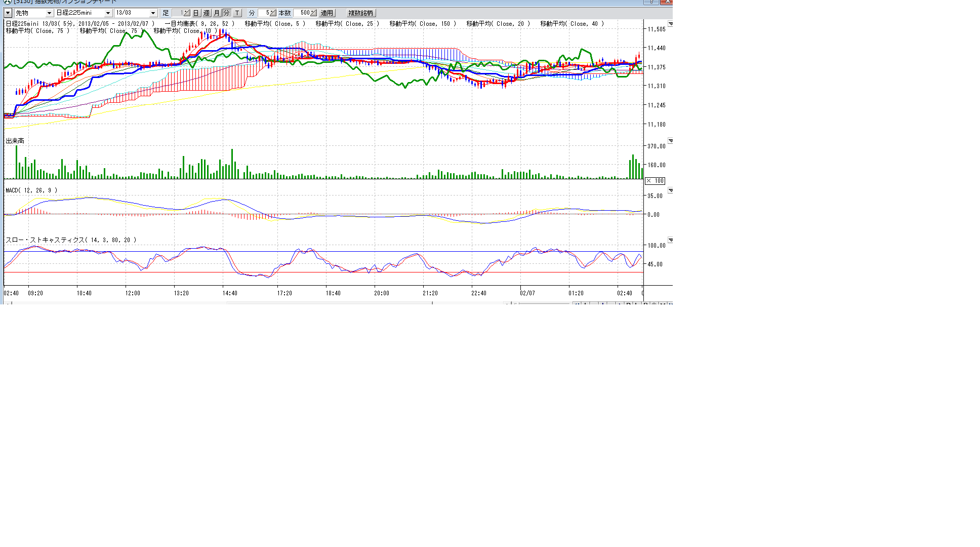Click the leftmost toolbar menu arrow button
The width and height of the screenshot is (980, 547).
pos(8,13)
